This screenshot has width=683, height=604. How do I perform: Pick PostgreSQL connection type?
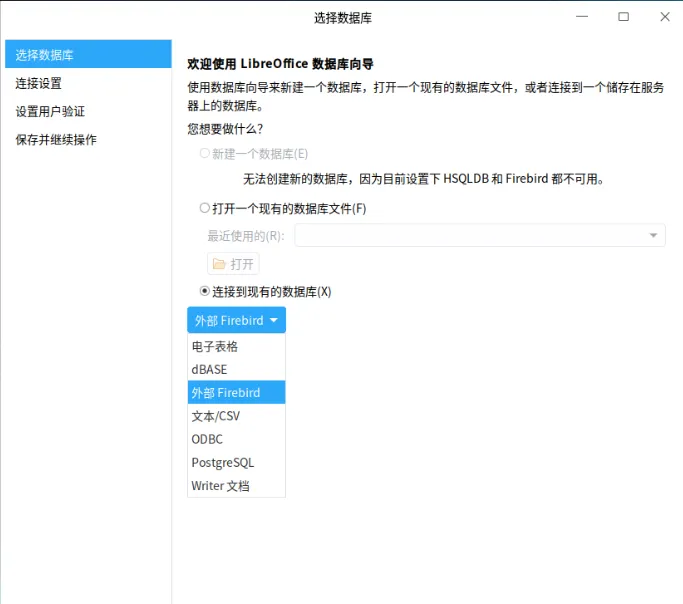237,462
